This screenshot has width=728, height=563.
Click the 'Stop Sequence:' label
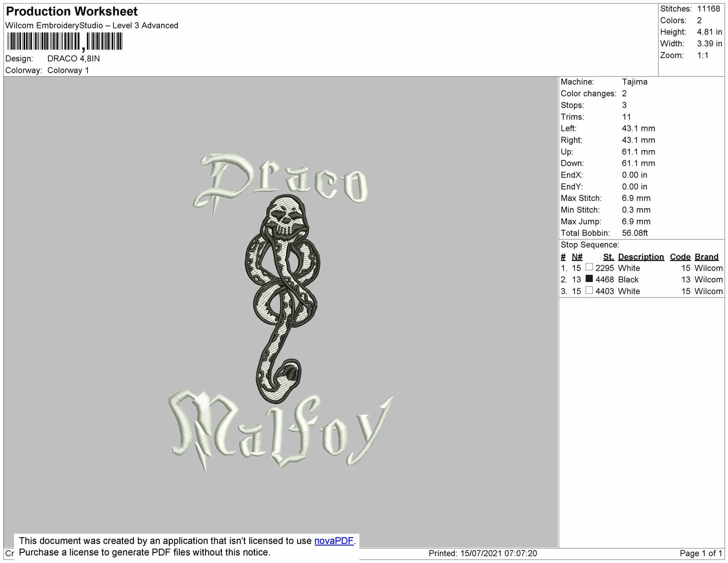[x=589, y=245]
